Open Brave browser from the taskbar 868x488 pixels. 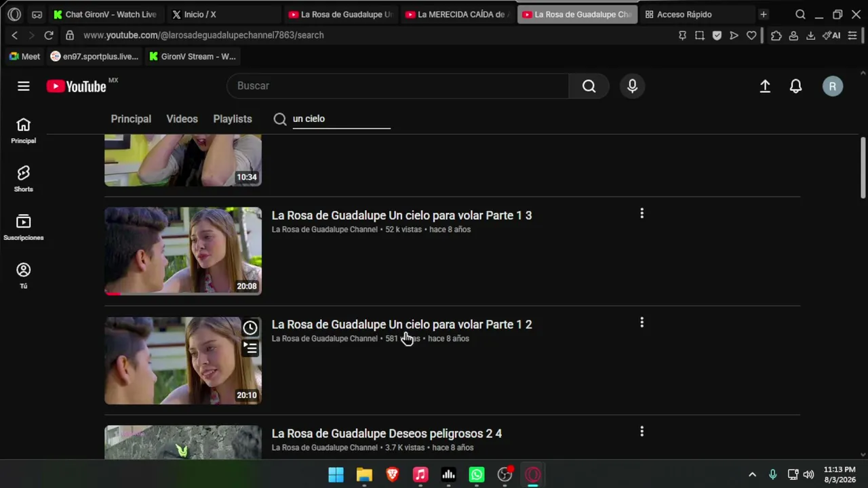392,474
